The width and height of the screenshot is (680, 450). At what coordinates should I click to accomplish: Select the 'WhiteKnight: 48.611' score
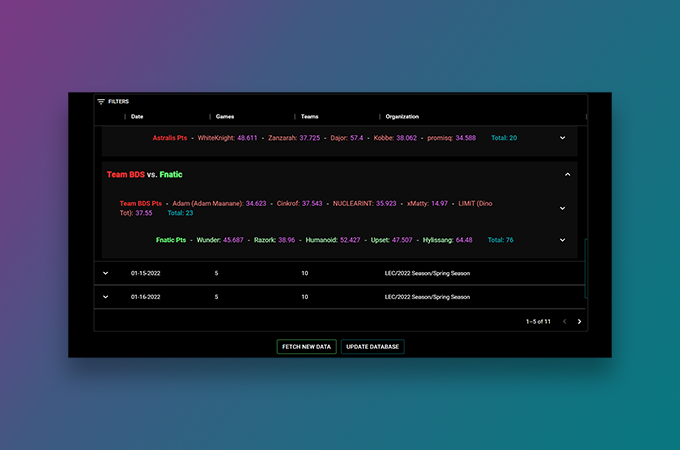pyautogui.click(x=227, y=138)
